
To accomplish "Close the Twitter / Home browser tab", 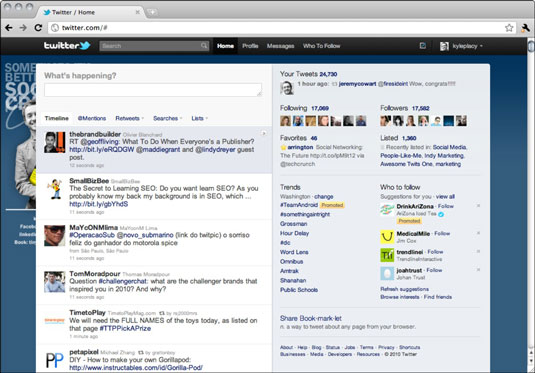I will [x=138, y=12].
